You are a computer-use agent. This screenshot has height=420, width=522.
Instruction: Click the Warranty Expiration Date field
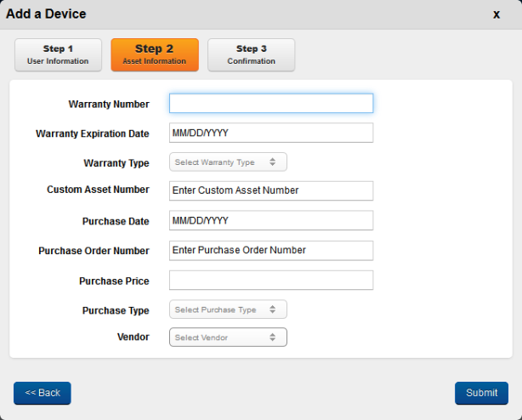(x=271, y=133)
